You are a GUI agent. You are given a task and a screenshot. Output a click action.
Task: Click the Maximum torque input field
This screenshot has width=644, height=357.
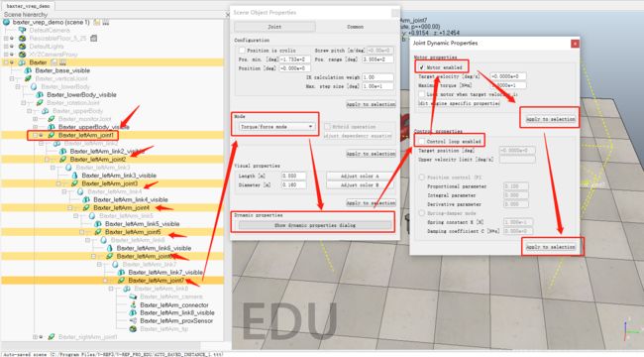tap(508, 85)
